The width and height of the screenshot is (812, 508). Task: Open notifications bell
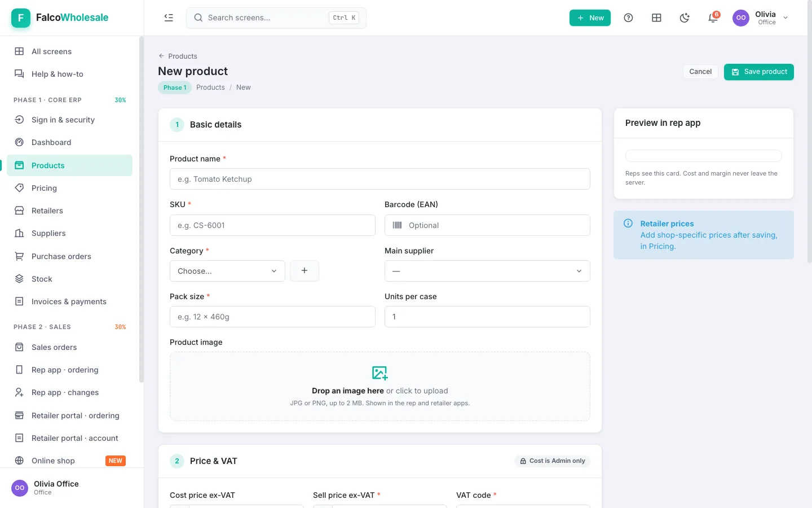pyautogui.click(x=713, y=18)
